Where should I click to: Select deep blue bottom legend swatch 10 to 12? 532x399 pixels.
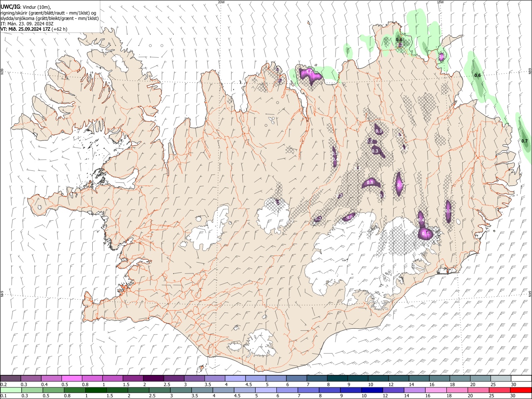click(372, 390)
